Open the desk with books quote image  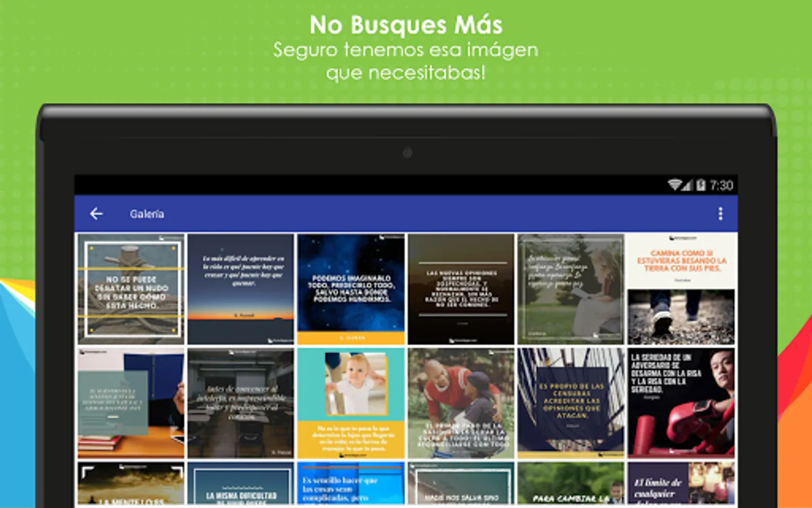(131, 403)
